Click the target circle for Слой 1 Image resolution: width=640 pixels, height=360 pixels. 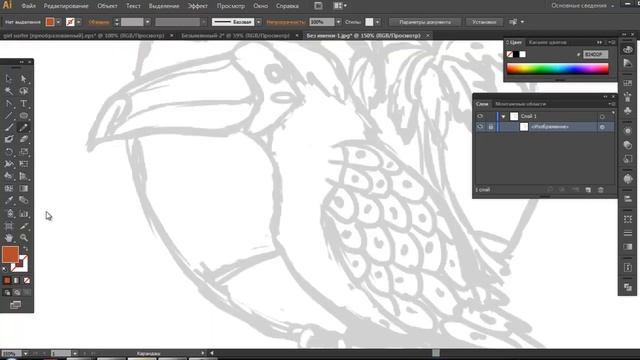coord(602,117)
